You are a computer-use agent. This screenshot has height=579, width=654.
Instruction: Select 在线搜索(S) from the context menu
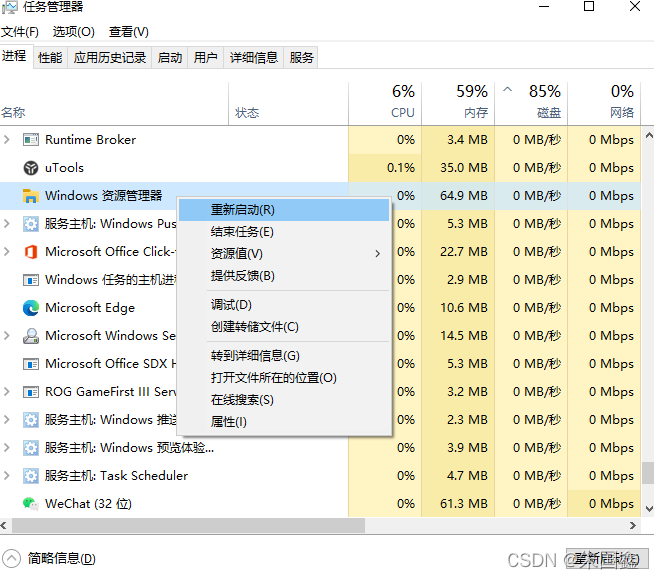(284, 400)
